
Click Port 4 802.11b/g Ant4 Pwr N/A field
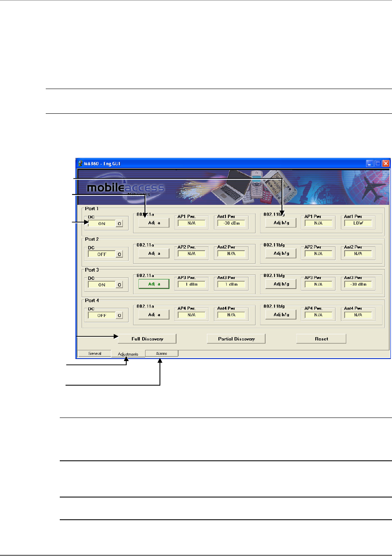pyautogui.click(x=358, y=315)
